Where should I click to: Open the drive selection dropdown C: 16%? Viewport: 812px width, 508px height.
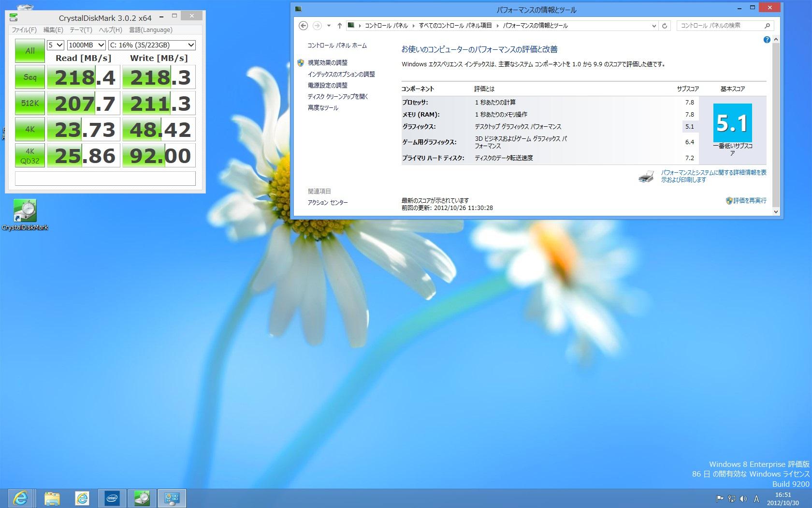coord(152,45)
